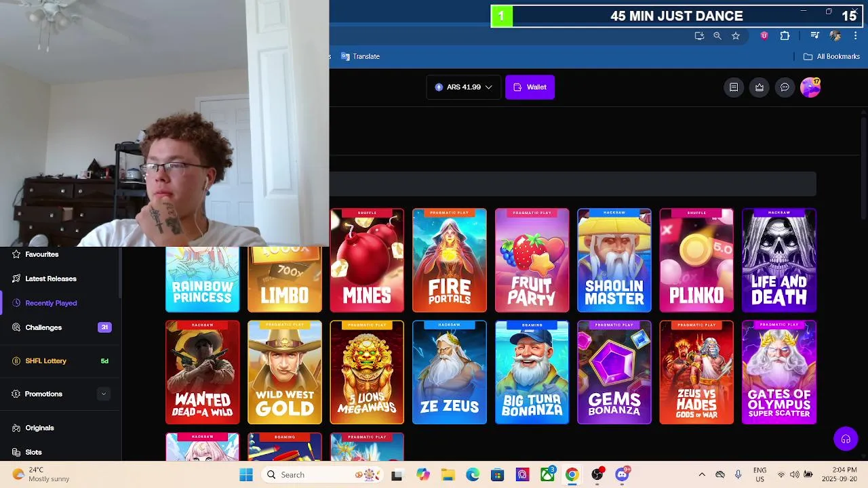Open Microsoft Store from the taskbar

click(497, 474)
